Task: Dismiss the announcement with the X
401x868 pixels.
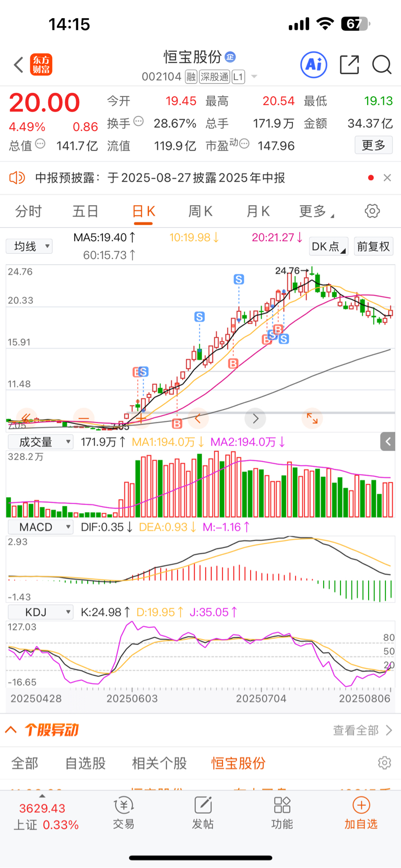Action: click(387, 178)
